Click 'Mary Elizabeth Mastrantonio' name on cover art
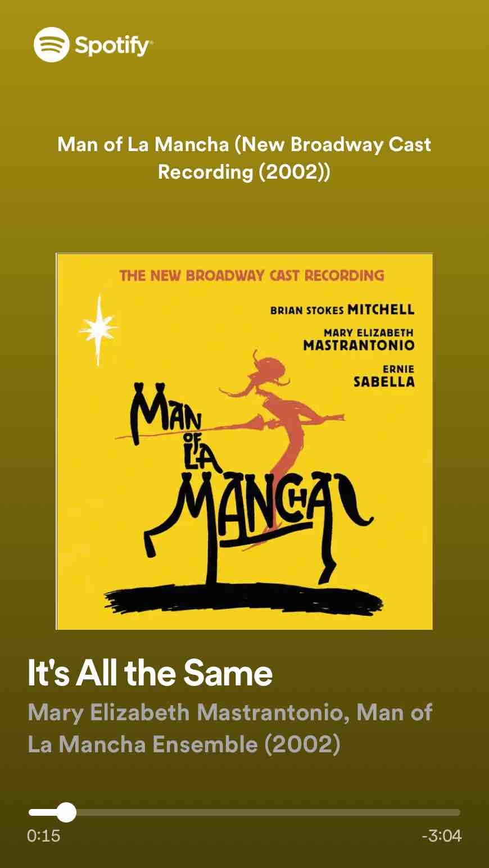The image size is (489, 868). point(359,340)
